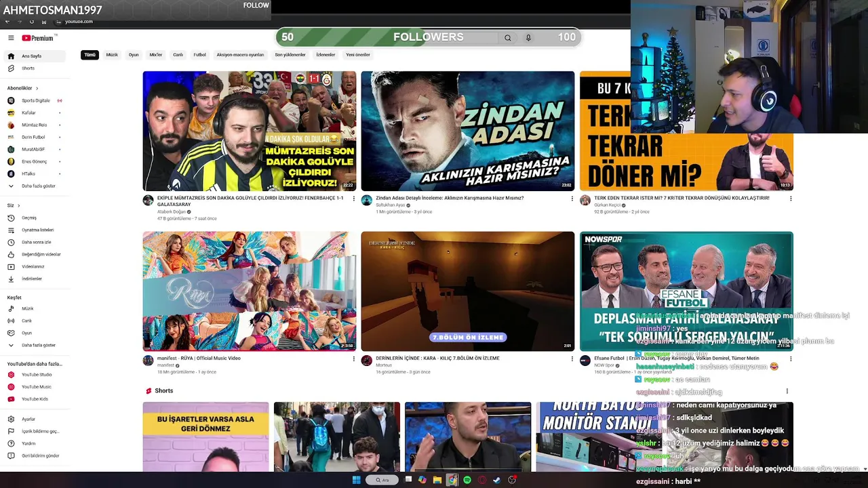Select the Aksiyon-macera oyunları filter chip

240,55
